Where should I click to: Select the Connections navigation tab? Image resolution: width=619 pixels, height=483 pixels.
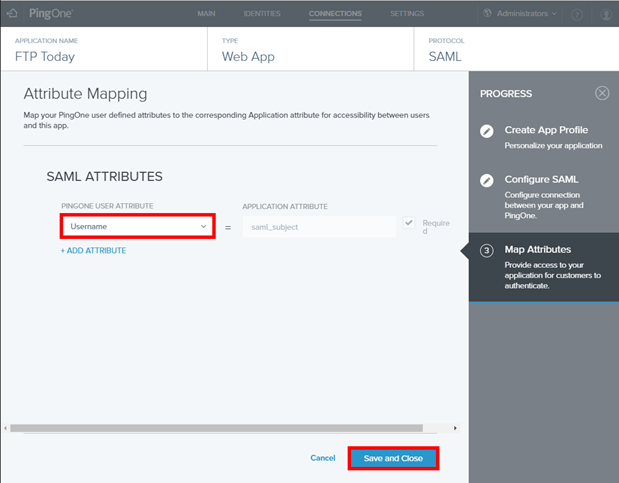coord(335,14)
